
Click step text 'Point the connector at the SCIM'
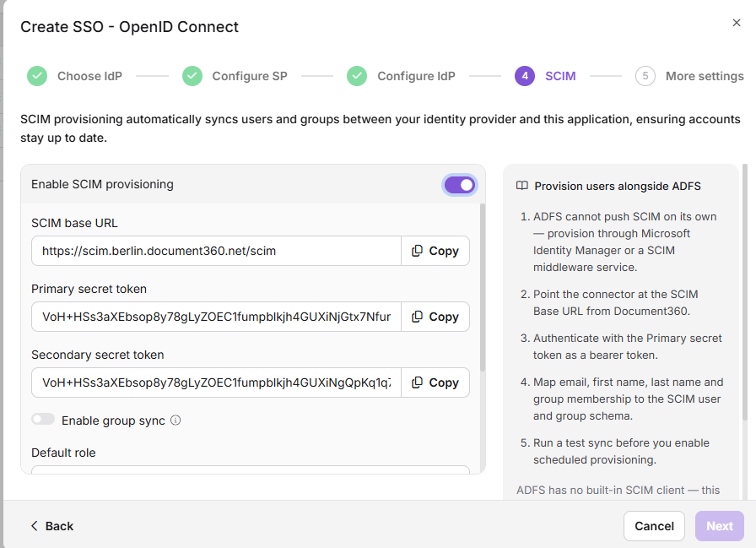pyautogui.click(x=616, y=294)
